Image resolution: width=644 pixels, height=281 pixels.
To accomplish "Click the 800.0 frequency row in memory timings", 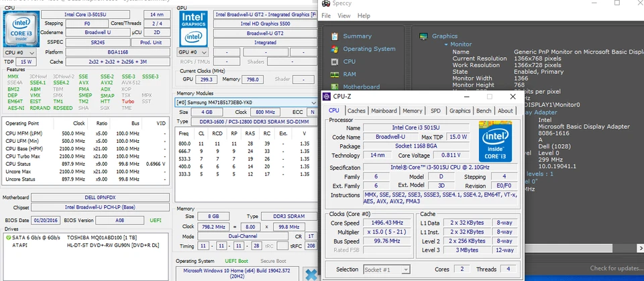I will click(x=246, y=144).
